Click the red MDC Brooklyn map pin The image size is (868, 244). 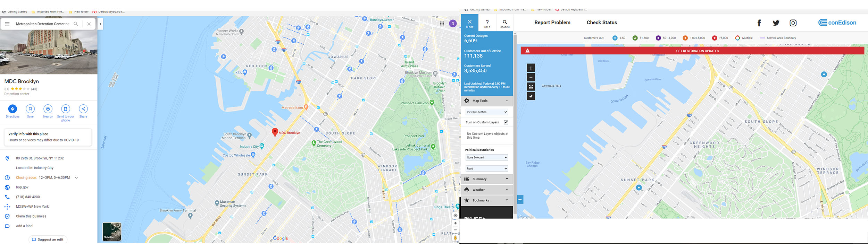275,132
